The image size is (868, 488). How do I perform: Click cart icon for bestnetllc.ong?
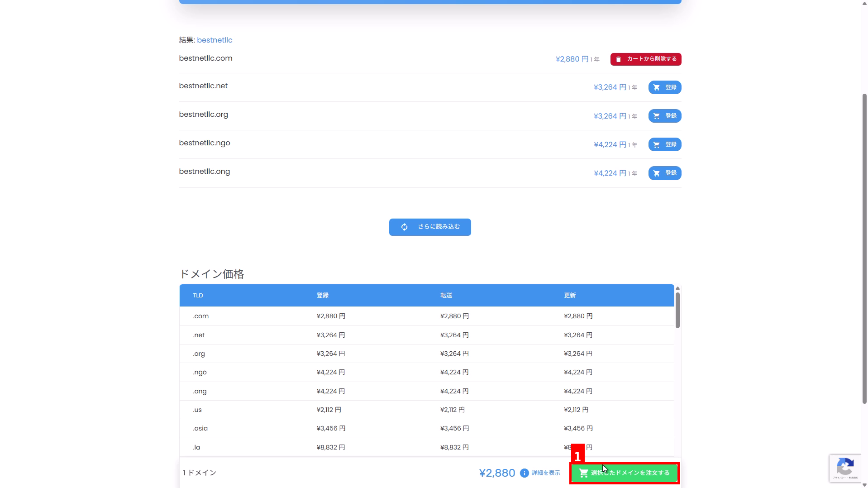656,173
